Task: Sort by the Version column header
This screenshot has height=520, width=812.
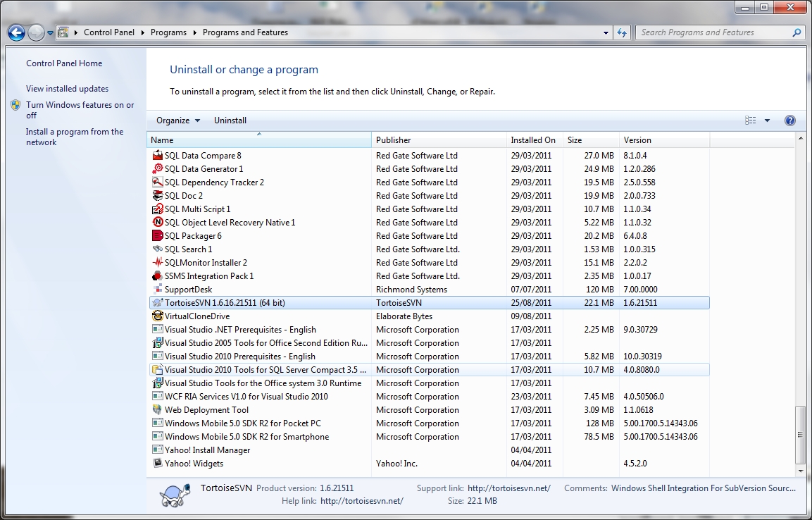Action: pyautogui.click(x=664, y=140)
